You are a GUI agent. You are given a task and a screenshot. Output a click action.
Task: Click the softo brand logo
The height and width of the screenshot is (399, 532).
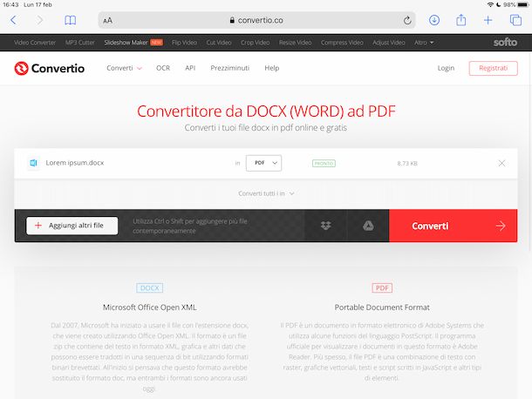click(505, 43)
